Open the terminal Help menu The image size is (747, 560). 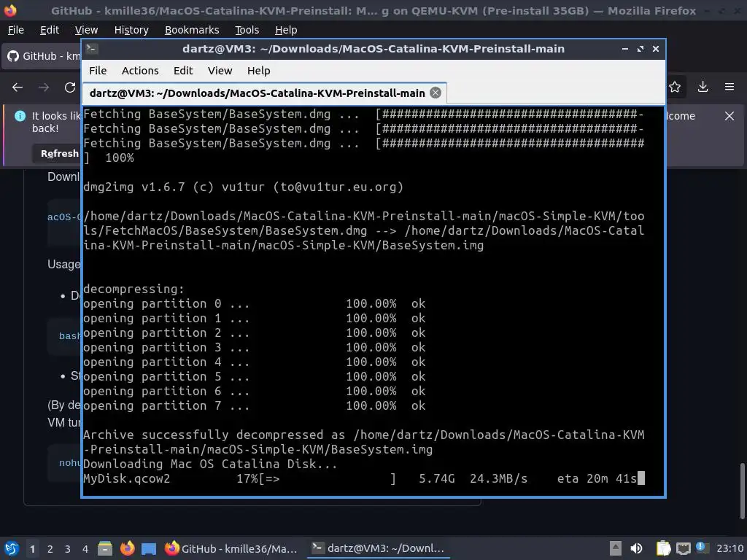(259, 71)
